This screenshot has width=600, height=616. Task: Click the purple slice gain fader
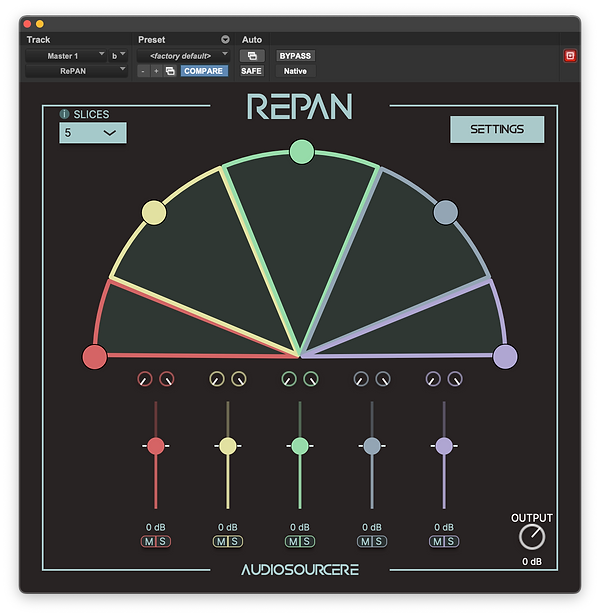(444, 446)
